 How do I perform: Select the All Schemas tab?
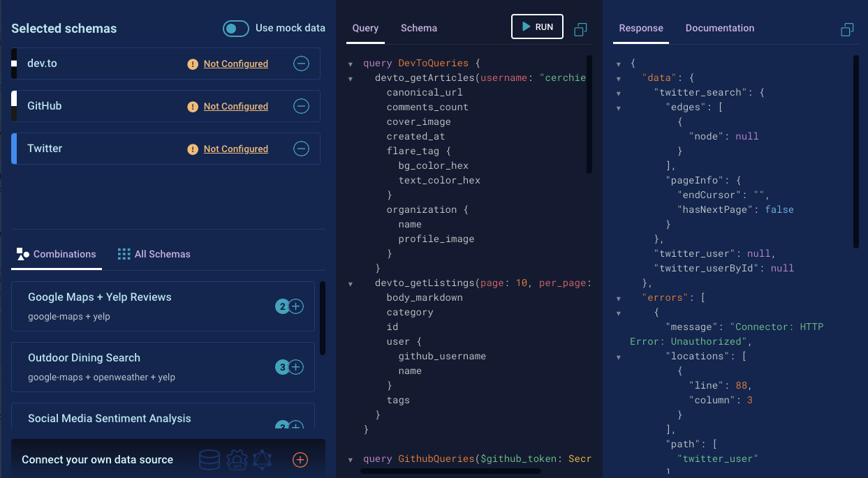tap(154, 254)
